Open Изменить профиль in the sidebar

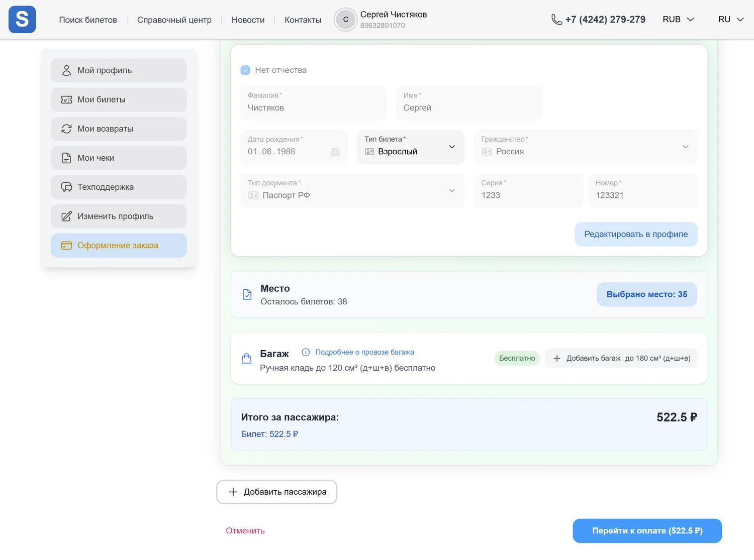pos(119,216)
